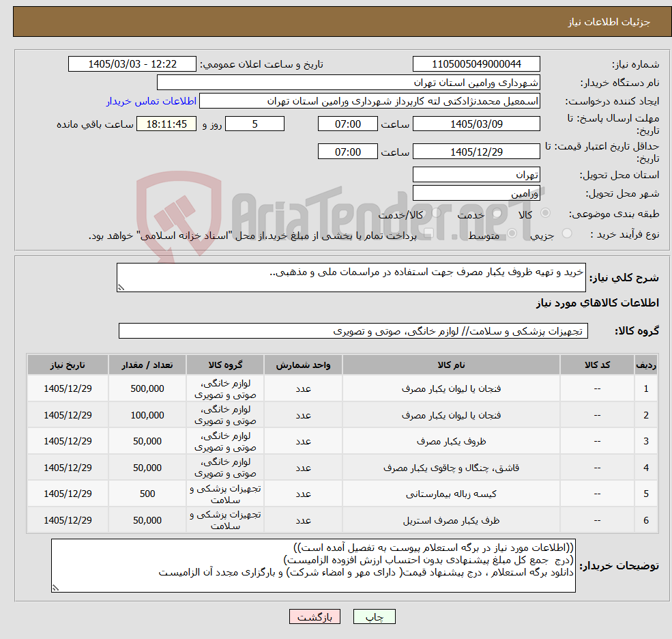Click the remaining time field 18:11:45
Image resolution: width=672 pixels, height=639 pixels.
(166, 124)
